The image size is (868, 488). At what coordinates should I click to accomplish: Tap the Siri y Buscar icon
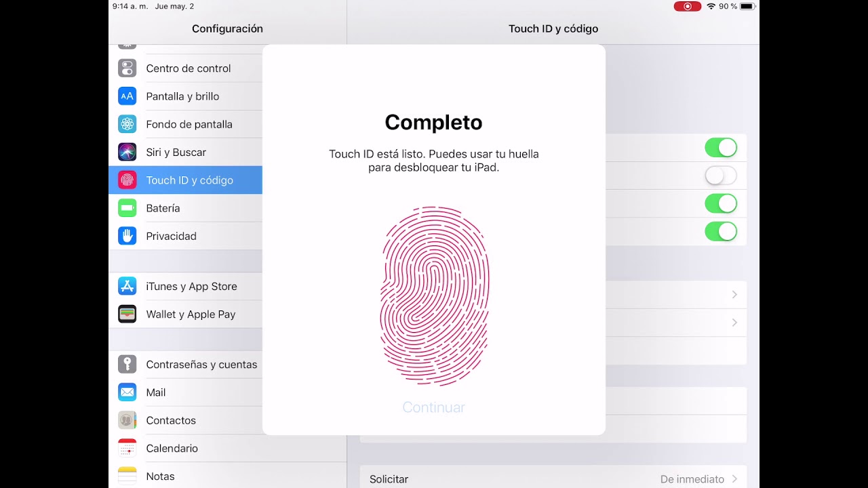[x=127, y=152]
